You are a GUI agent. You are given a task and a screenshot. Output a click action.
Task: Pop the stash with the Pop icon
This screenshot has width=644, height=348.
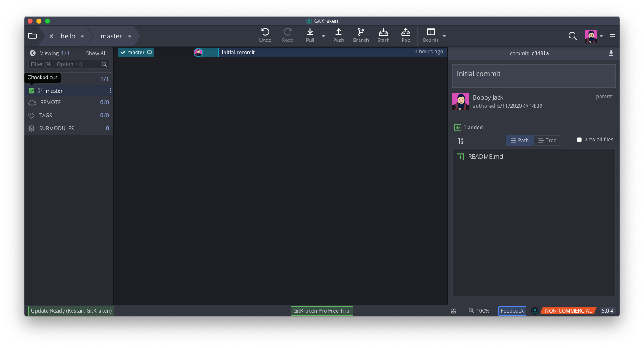pyautogui.click(x=406, y=34)
